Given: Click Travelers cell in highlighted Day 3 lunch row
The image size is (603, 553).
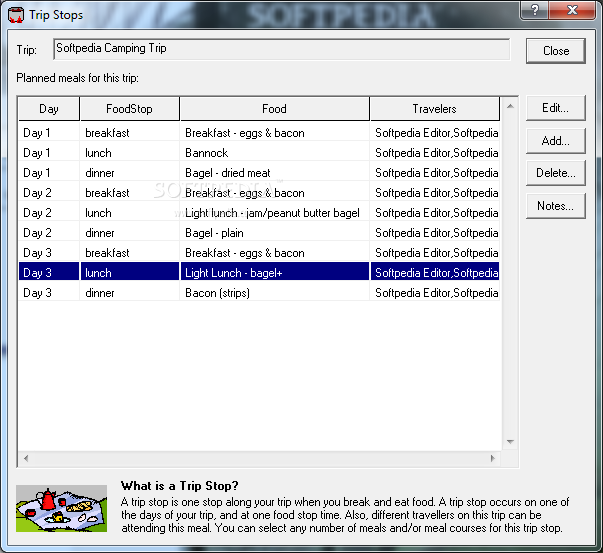Looking at the screenshot, I should [435, 273].
